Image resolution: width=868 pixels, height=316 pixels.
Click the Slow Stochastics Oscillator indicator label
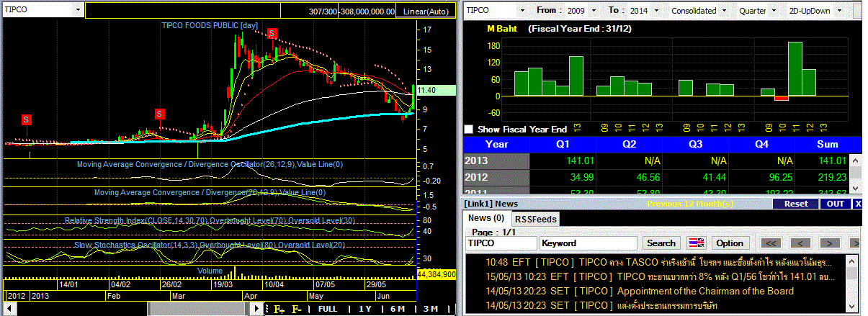[x=209, y=245]
